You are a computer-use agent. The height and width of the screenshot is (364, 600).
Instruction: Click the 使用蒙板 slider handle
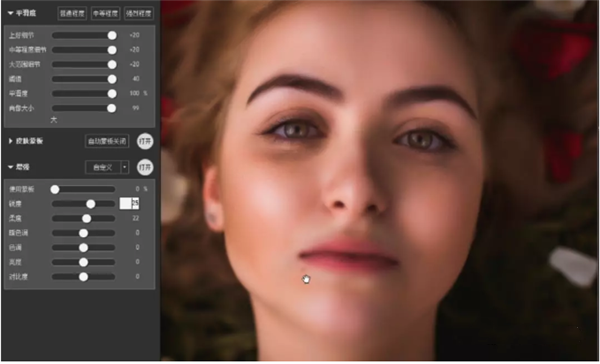[55, 189]
